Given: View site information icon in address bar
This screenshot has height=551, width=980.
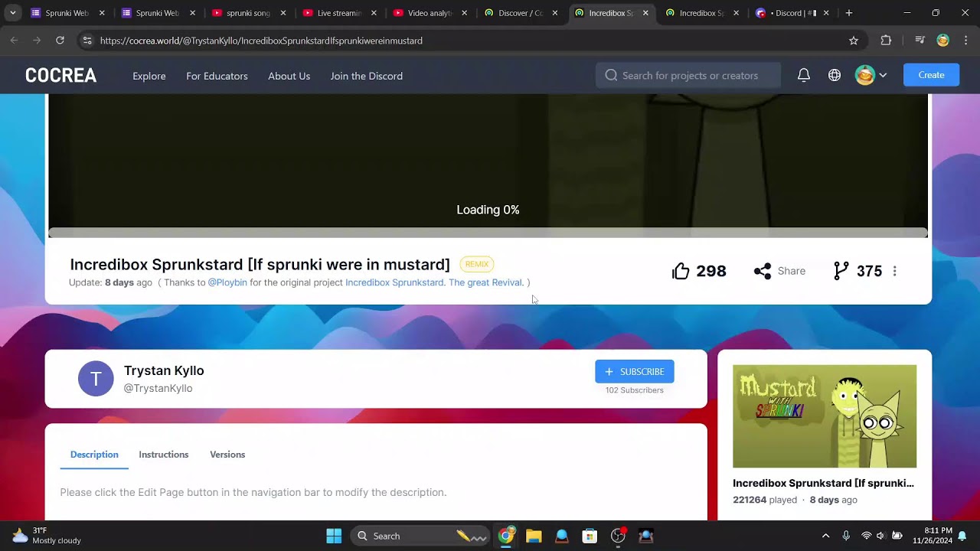Looking at the screenshot, I should point(87,41).
